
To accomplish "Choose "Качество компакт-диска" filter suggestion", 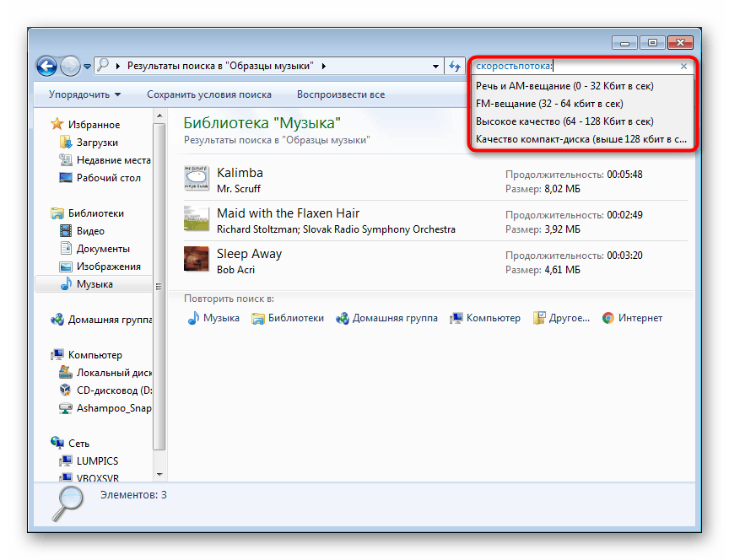I will (x=581, y=139).
